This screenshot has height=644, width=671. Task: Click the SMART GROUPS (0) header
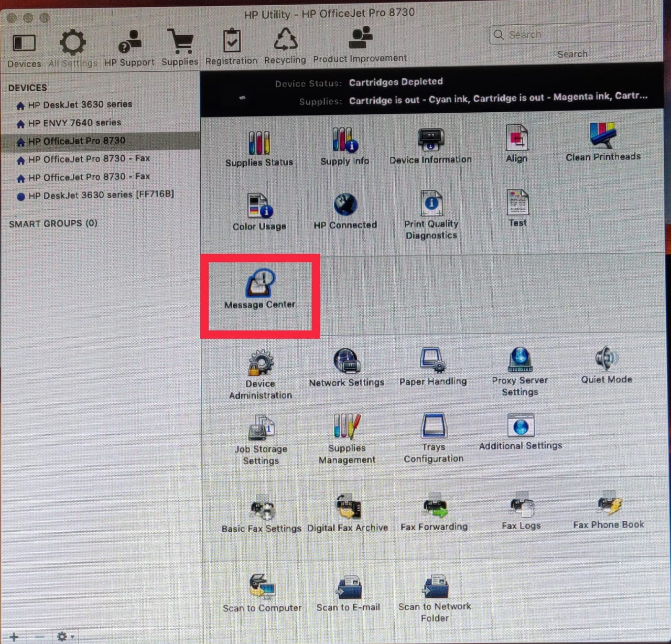53,223
